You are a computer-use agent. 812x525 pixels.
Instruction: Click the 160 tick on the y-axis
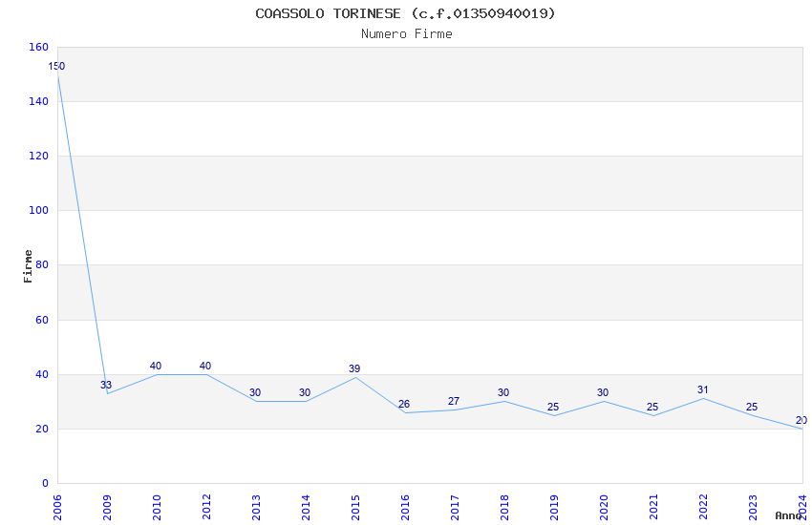39,47
